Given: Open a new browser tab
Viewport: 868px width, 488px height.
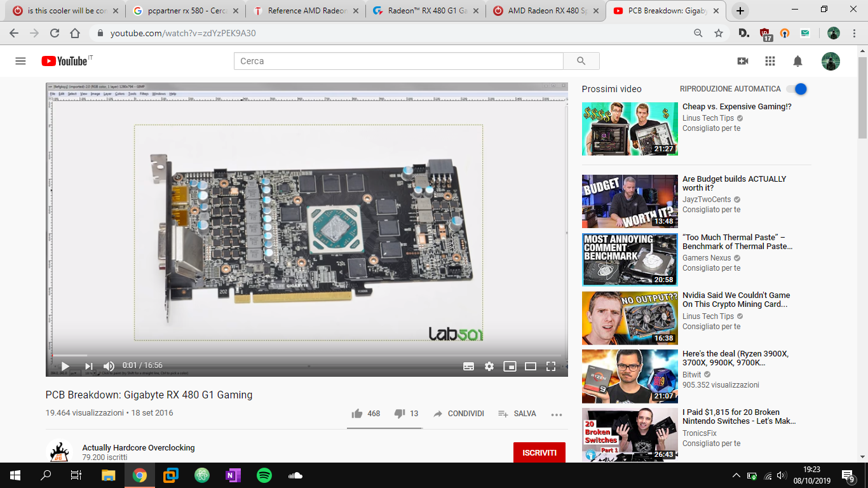Looking at the screenshot, I should click(740, 11).
